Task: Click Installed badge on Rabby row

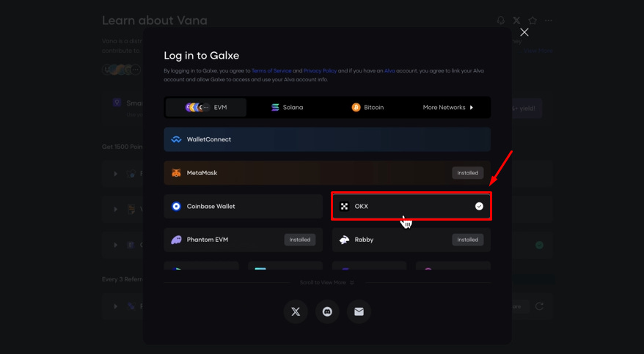Action: tap(467, 240)
